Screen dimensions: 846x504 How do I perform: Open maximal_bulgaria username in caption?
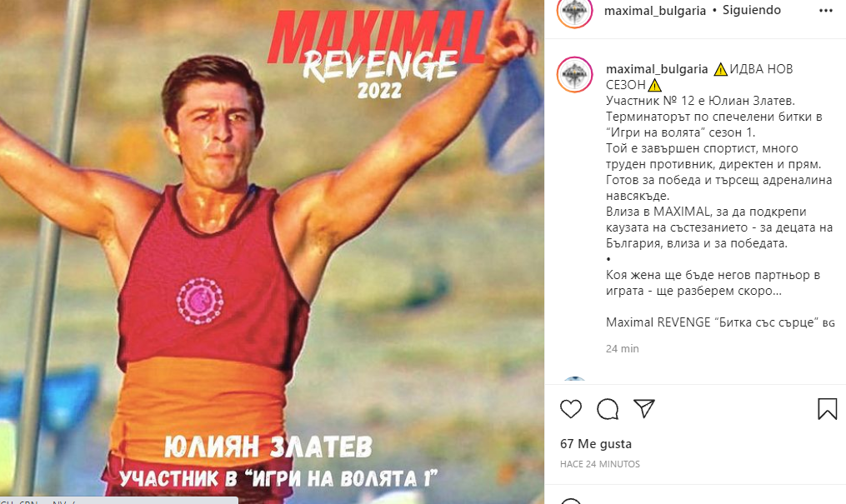click(657, 69)
